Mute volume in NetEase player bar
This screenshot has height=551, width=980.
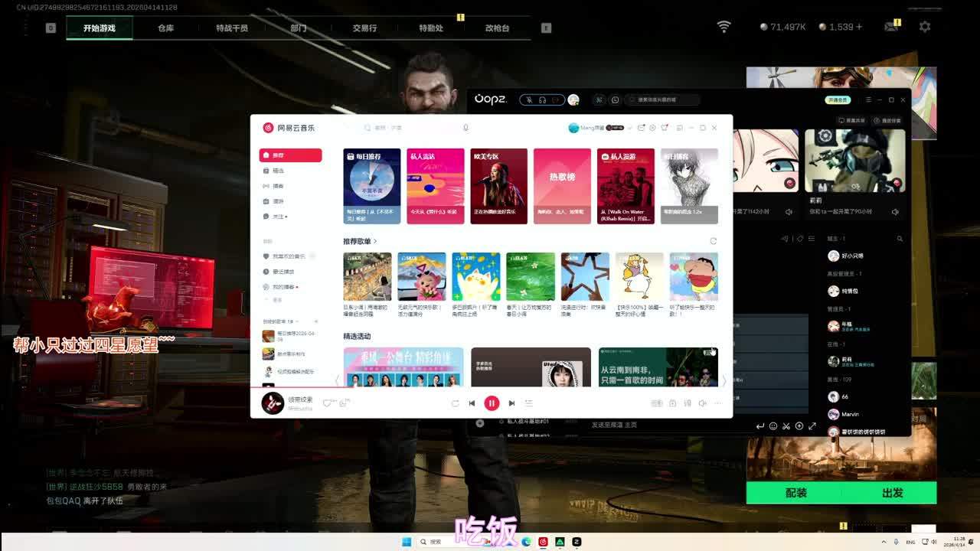702,403
